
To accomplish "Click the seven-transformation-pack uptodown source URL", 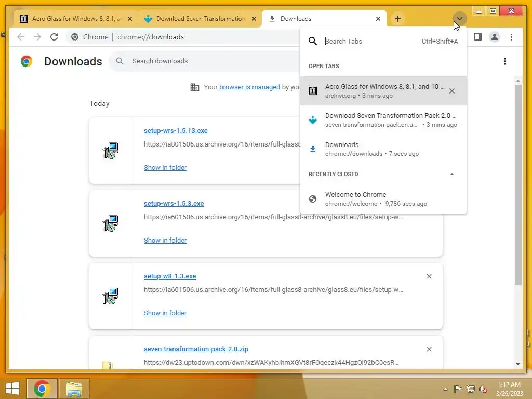I will pos(271,362).
